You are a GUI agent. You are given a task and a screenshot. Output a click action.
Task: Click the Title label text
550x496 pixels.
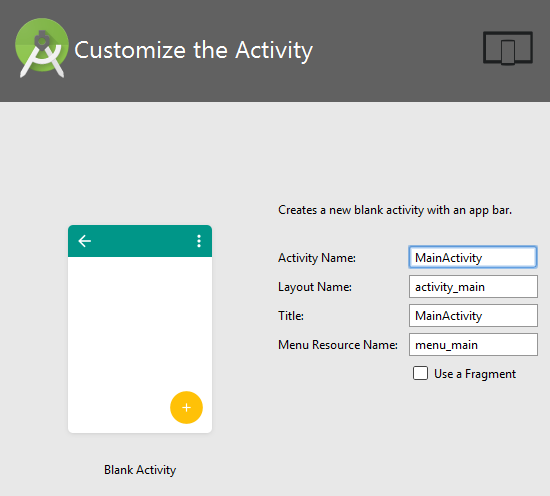click(x=291, y=316)
